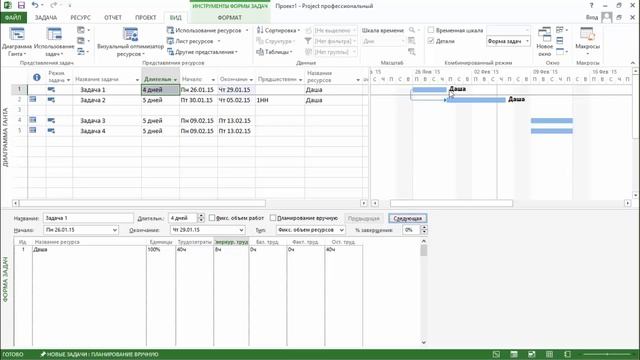Viewport: 640px width, 360px height.
Task: Open the Диаграмма Ганта view button
Action: (x=17, y=42)
